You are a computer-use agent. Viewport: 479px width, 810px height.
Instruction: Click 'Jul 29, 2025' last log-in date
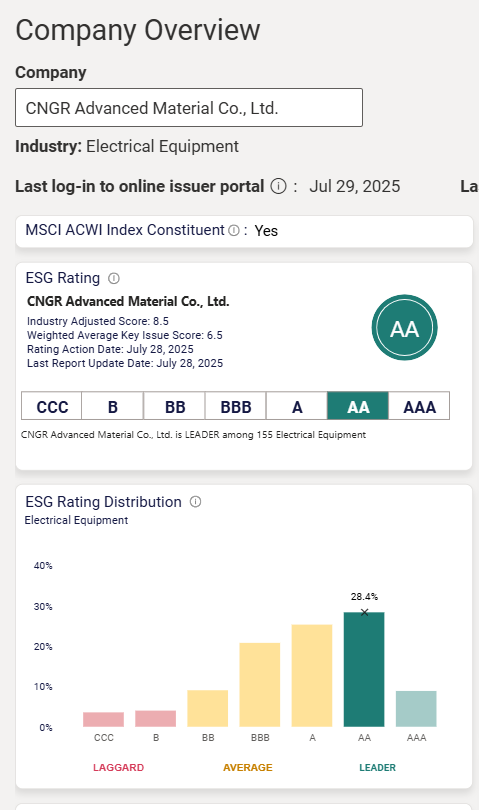[354, 186]
